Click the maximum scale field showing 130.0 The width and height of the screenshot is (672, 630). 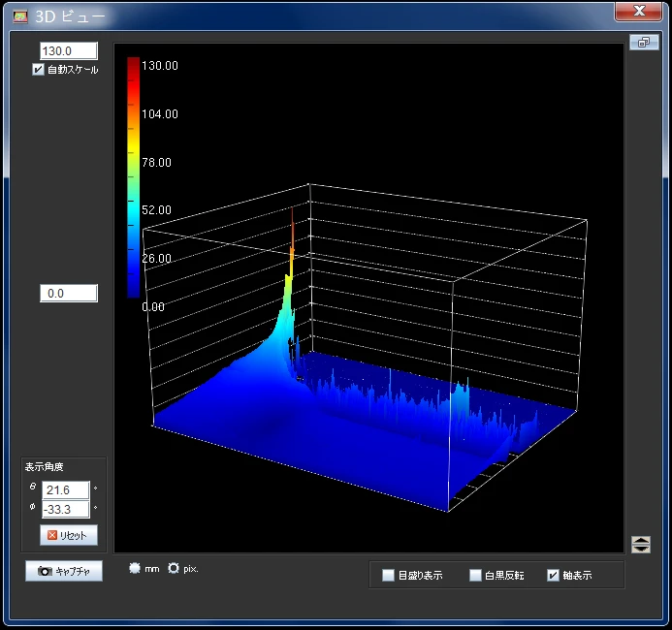[x=69, y=51]
